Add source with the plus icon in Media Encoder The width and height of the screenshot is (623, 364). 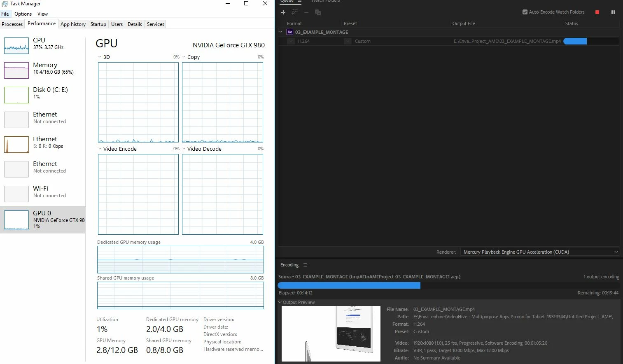pos(283,12)
